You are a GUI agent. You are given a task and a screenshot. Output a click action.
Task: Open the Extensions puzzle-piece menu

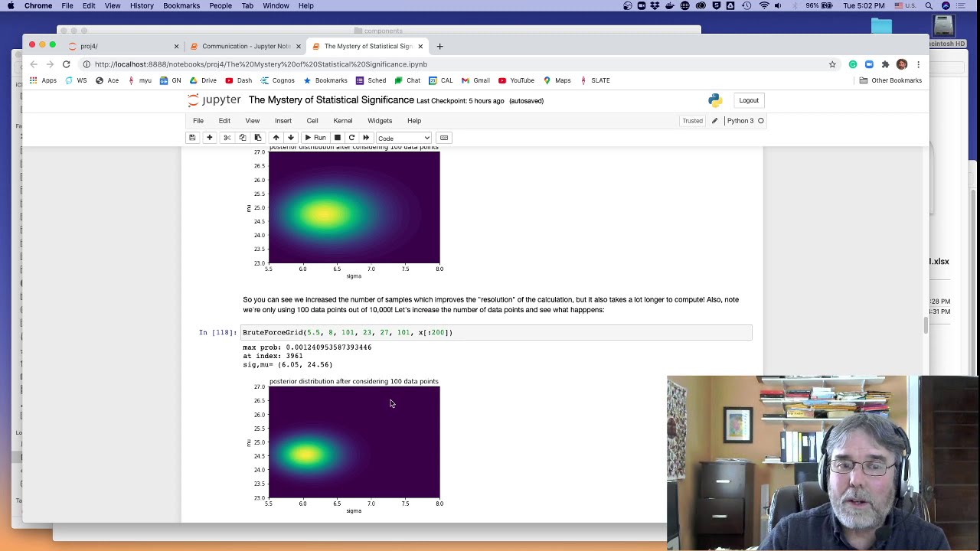click(x=885, y=64)
